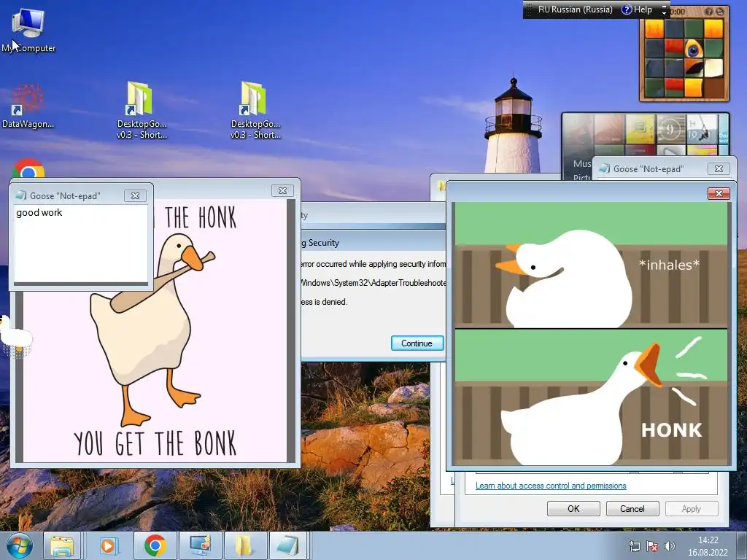
Task: Click the volume speaker tray icon
Action: tap(670, 546)
